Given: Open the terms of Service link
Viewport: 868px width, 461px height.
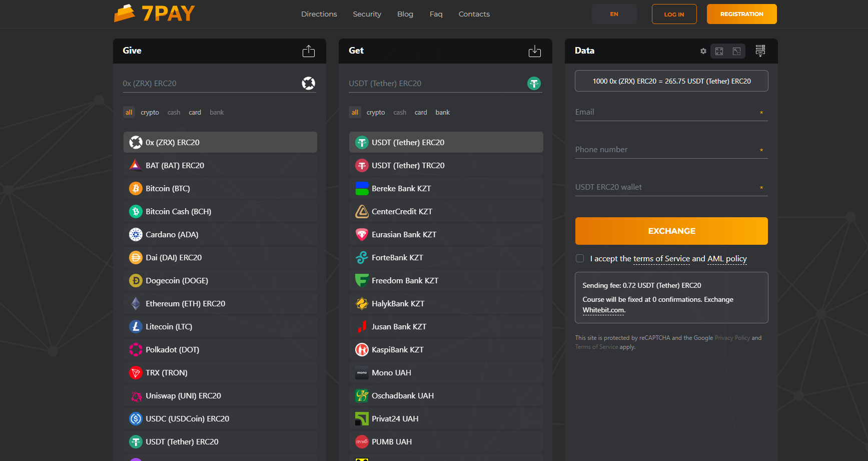Looking at the screenshot, I should 661,258.
